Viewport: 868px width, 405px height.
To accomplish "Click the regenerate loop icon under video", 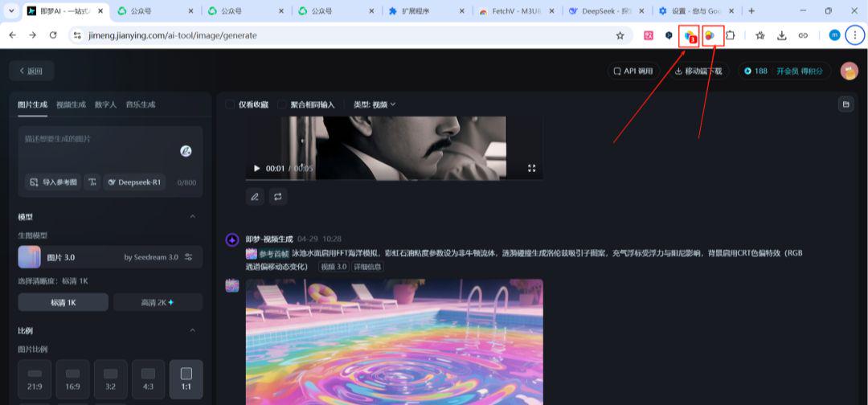I will pyautogui.click(x=278, y=196).
